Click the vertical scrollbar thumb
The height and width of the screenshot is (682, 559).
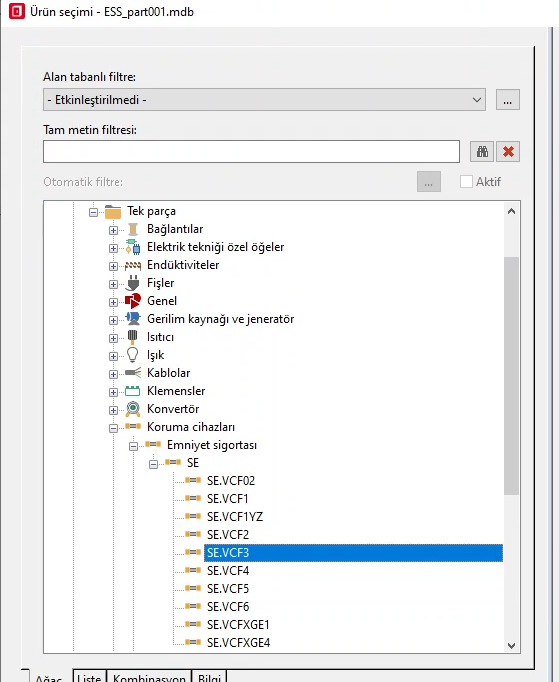[511, 375]
